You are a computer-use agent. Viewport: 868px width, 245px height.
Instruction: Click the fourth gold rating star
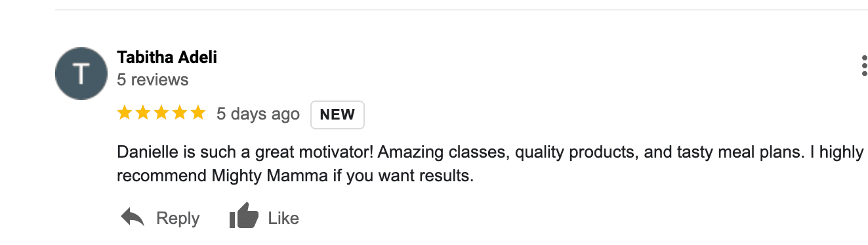tap(180, 114)
